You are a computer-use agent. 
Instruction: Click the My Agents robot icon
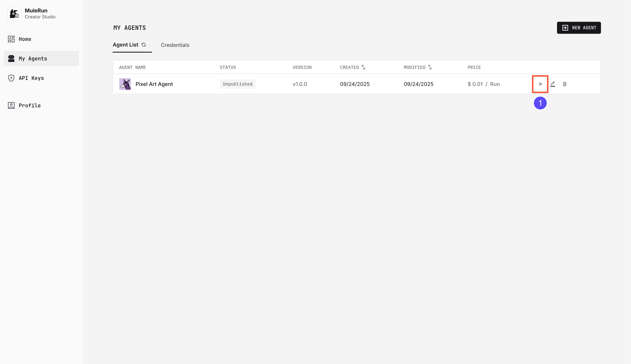[x=11, y=59]
